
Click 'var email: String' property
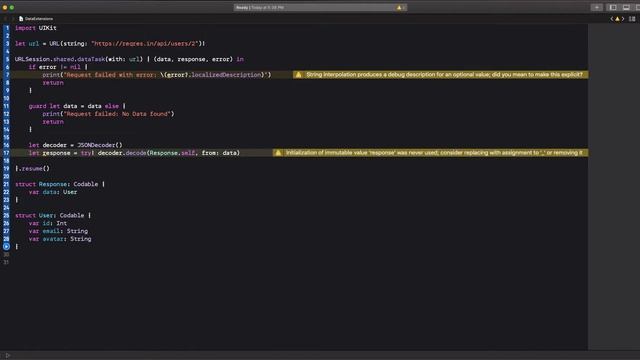pos(58,231)
